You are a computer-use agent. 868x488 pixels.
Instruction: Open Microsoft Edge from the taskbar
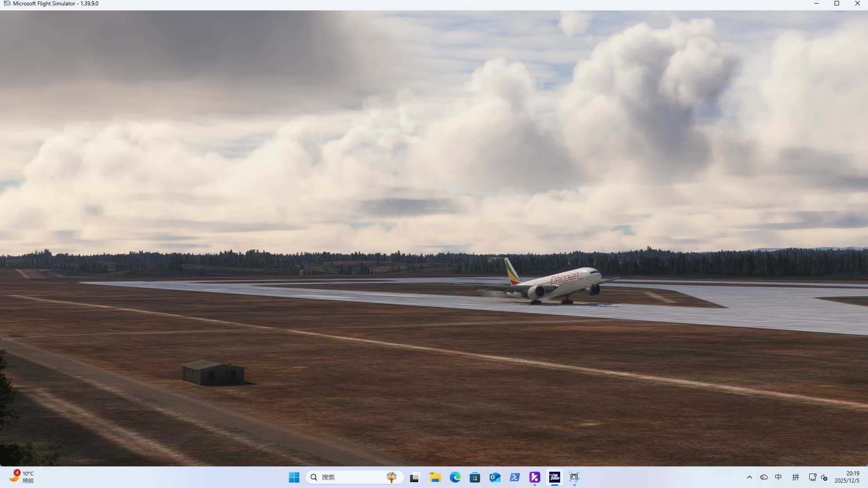pyautogui.click(x=455, y=477)
